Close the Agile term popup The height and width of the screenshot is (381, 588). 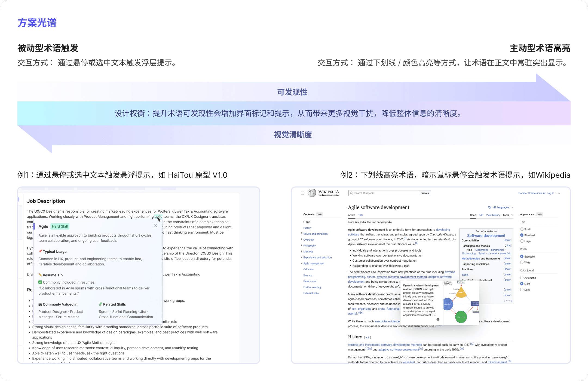[x=156, y=226]
